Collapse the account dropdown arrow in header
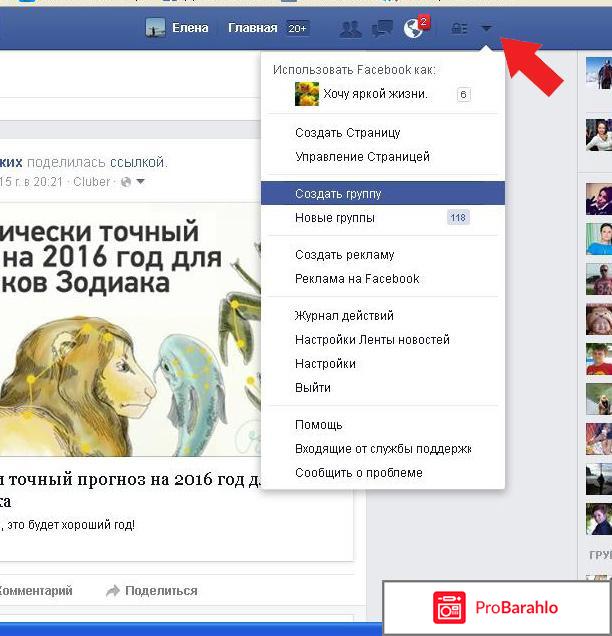Viewport: 612px width, 636px height. coord(486,28)
